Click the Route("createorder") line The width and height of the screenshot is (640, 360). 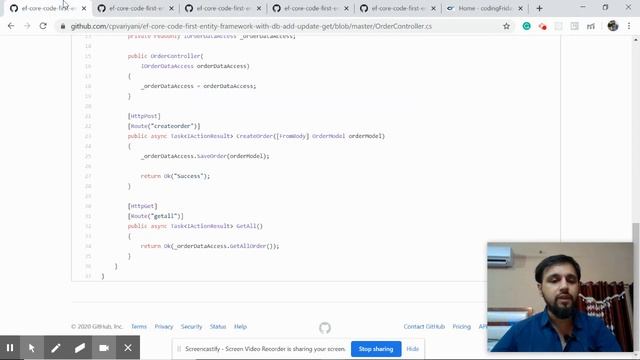[164, 126]
